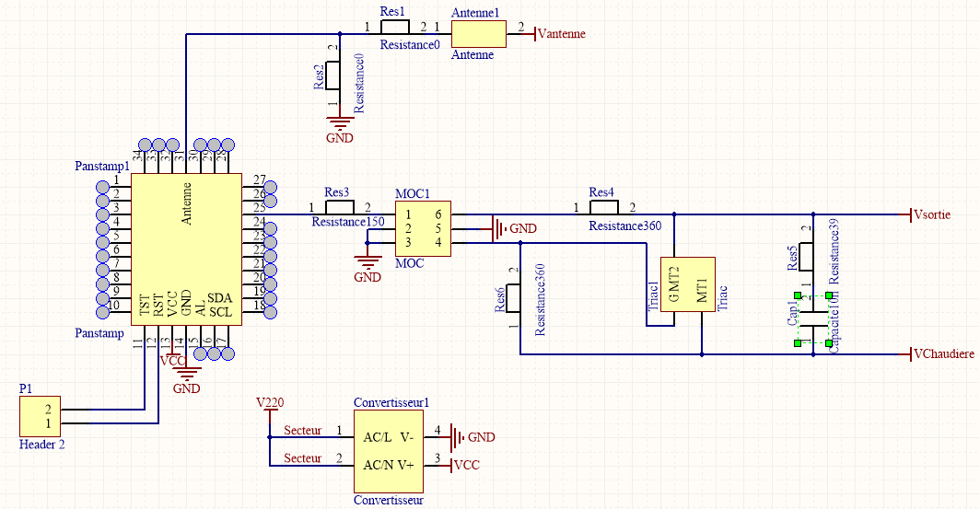Image resolution: width=980 pixels, height=509 pixels.
Task: Select the VCC port at converter V+
Action: click(x=465, y=466)
